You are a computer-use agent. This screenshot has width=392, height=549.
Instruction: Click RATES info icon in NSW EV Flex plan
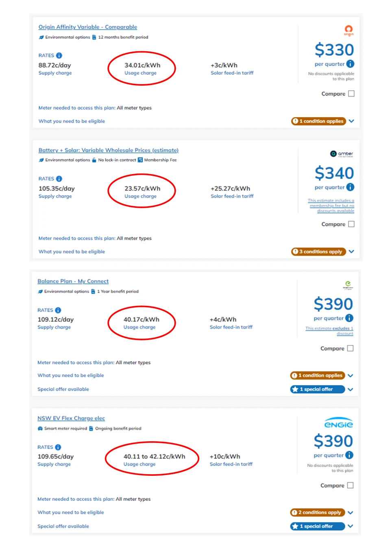(58, 447)
